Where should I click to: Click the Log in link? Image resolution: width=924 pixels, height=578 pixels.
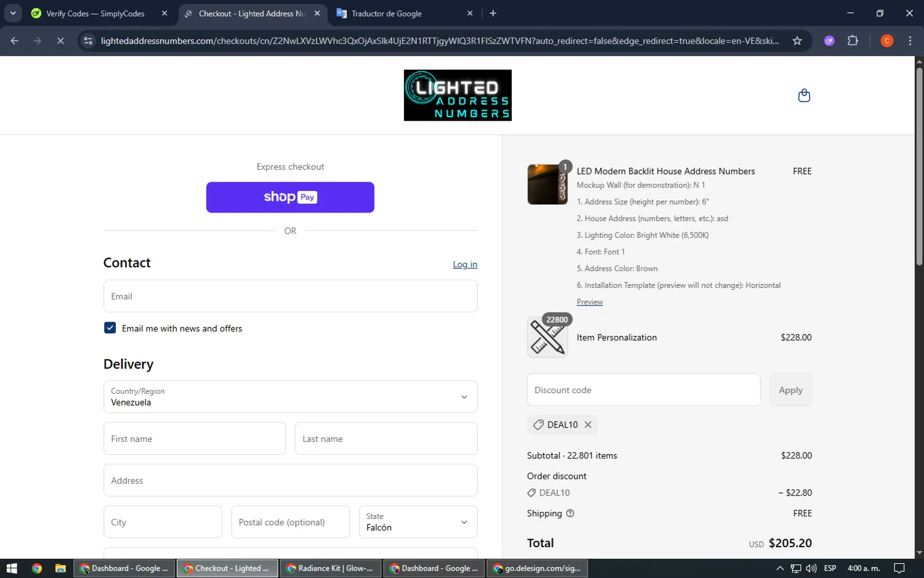point(465,264)
